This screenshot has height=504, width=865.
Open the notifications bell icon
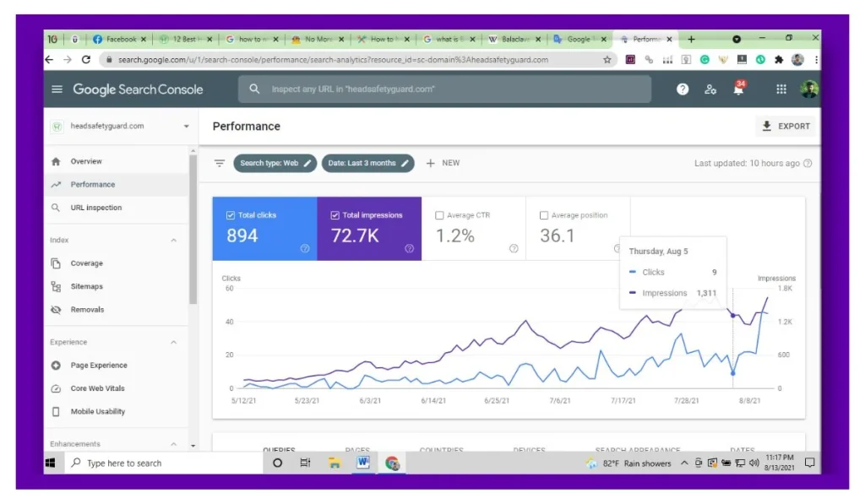738,89
